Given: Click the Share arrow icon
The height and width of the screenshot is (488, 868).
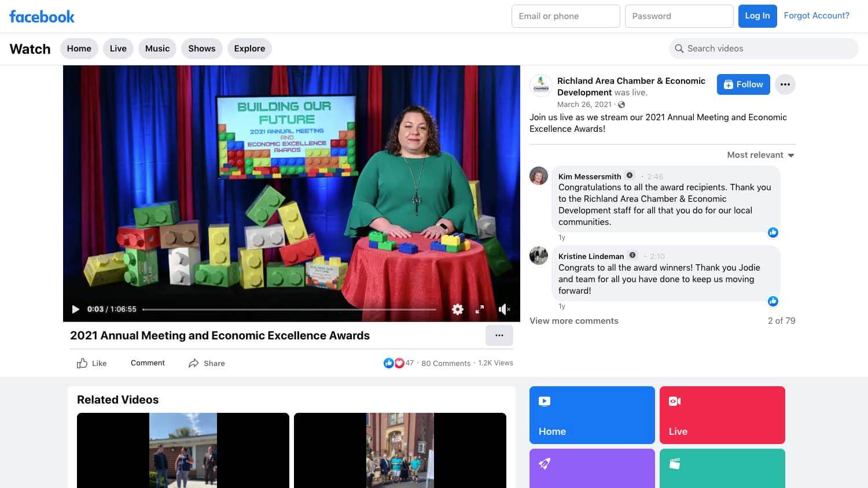Looking at the screenshot, I should [x=194, y=363].
